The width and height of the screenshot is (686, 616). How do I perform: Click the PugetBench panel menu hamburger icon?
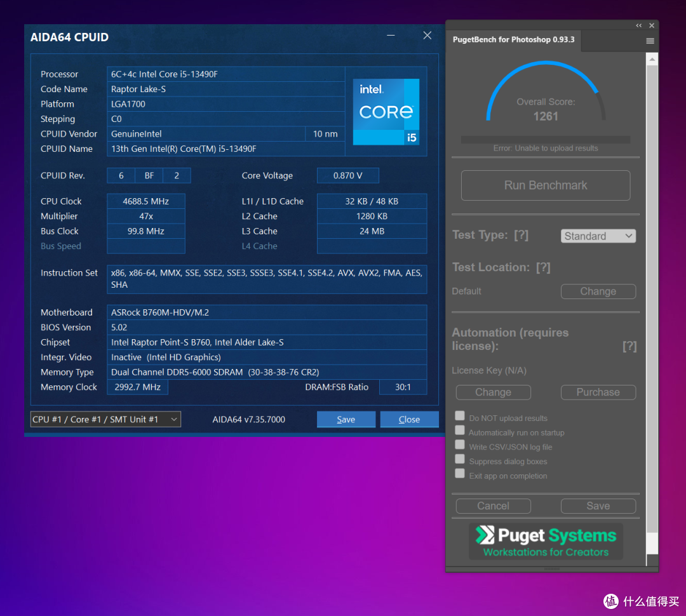coord(650,41)
